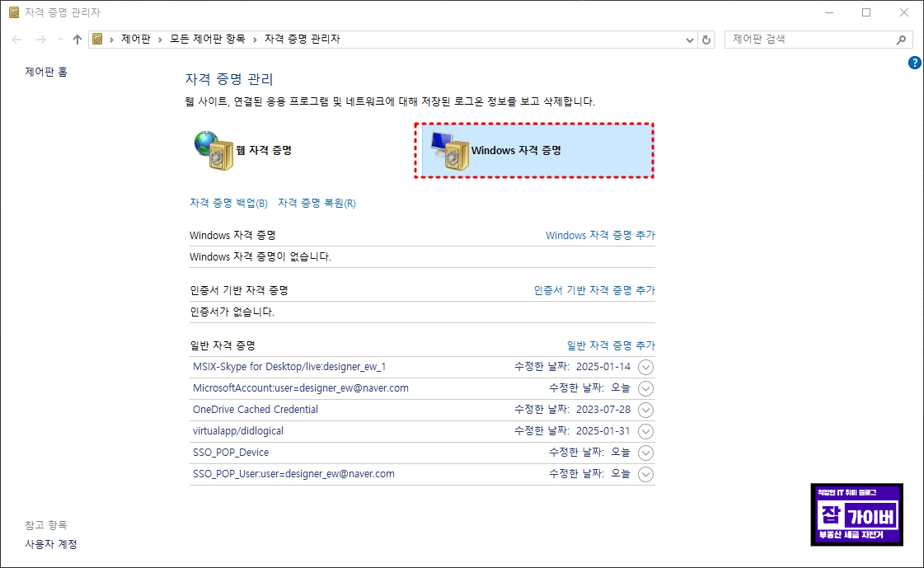The width and height of the screenshot is (924, 568).
Task: Expand the SSO_POP_Device credential
Action: tap(646, 453)
